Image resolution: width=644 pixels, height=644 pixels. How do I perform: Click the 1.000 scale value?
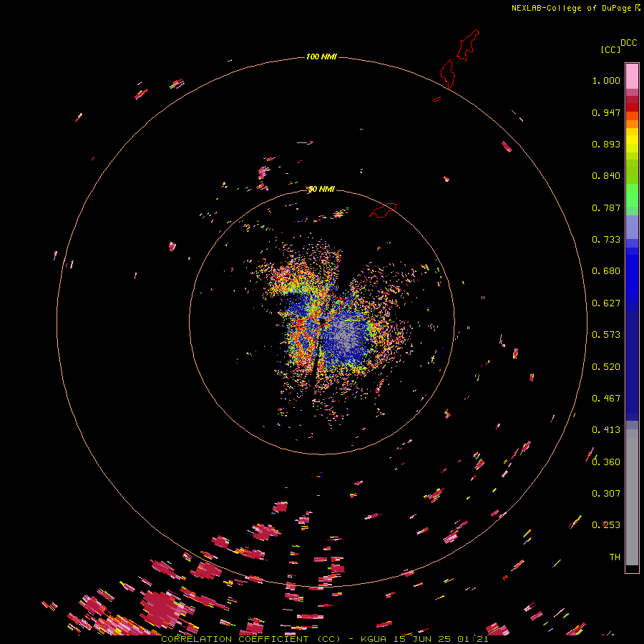pyautogui.click(x=606, y=80)
